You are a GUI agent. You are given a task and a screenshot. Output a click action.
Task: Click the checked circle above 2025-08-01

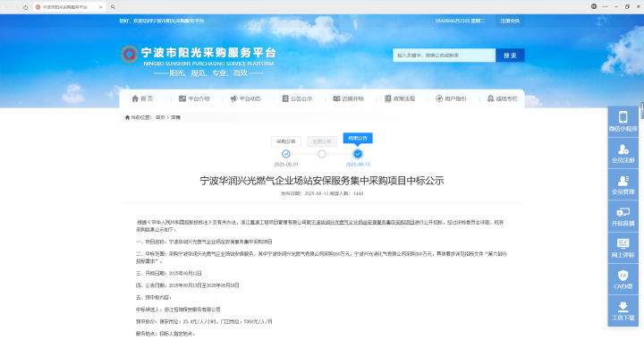point(286,154)
